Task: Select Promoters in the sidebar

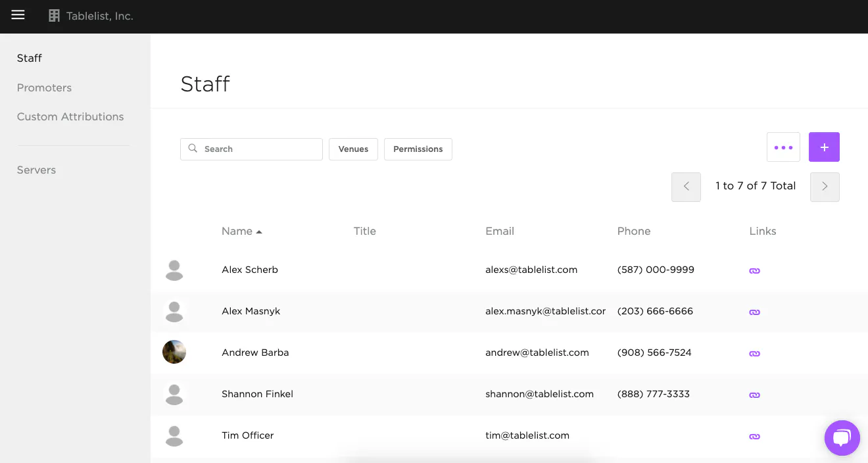Action: click(x=44, y=87)
